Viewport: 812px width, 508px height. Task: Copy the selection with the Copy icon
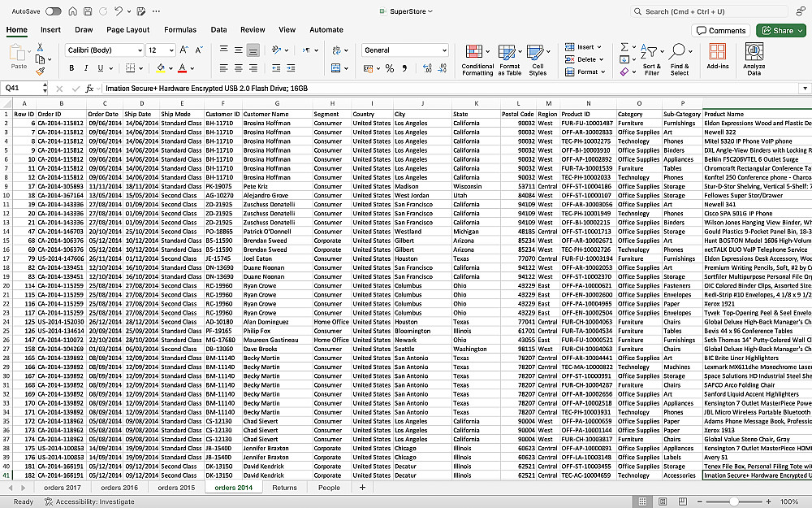coord(40,59)
